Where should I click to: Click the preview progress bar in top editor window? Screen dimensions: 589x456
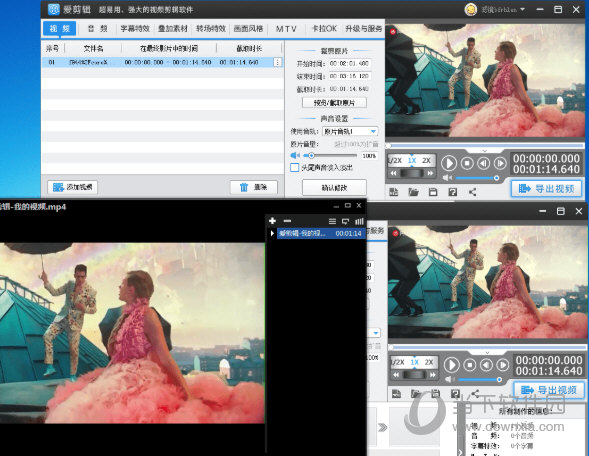pos(485,145)
